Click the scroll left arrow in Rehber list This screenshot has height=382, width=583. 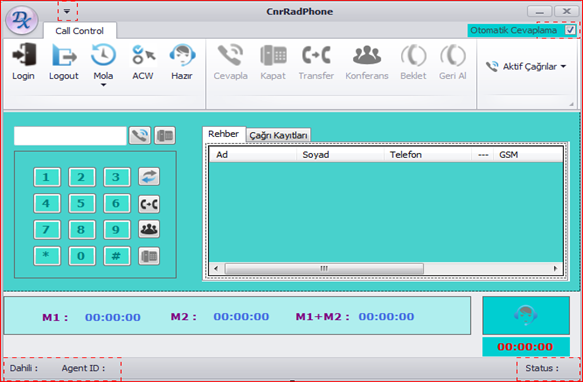coord(216,268)
